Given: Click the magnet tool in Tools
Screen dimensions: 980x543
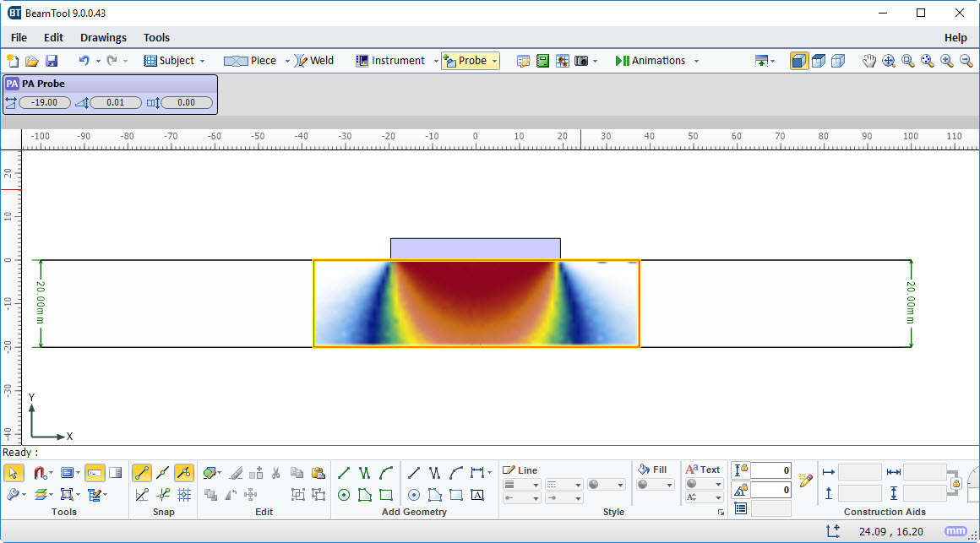Looking at the screenshot, I should (39, 473).
